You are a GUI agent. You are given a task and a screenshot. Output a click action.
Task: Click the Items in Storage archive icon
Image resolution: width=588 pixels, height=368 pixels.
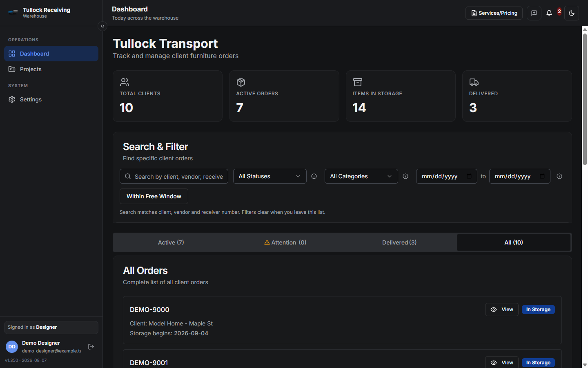click(358, 82)
